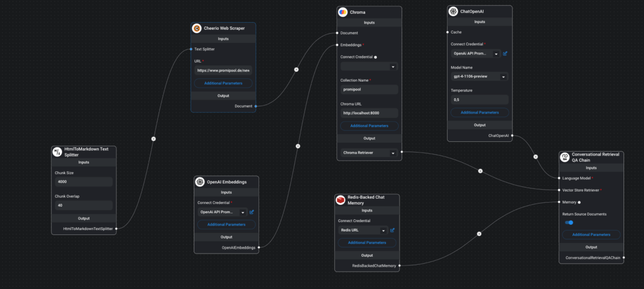
Task: Toggle the Return Source Documents switch
Action: (x=569, y=222)
